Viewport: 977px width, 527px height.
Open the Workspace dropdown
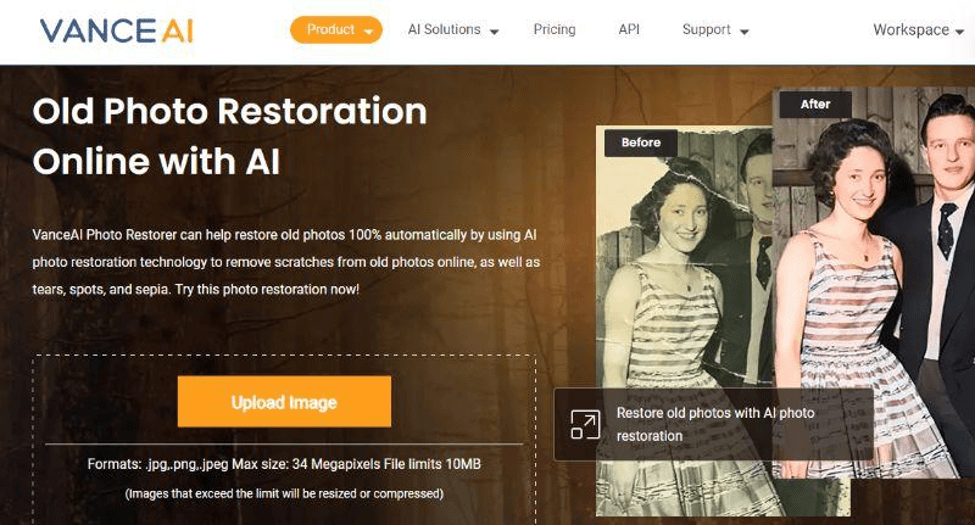[x=918, y=30]
